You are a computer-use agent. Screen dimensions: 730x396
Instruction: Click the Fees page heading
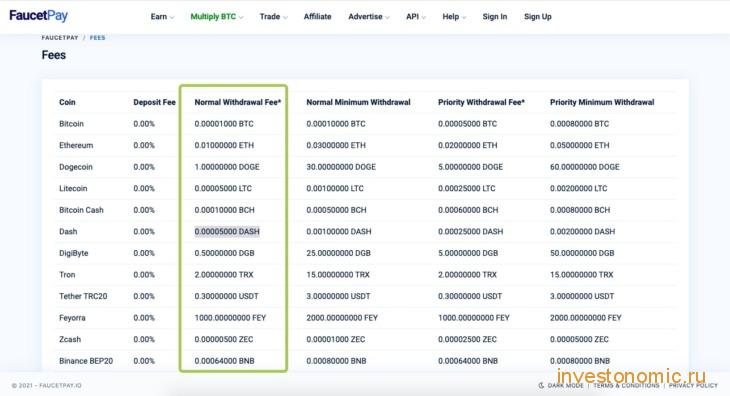point(54,55)
